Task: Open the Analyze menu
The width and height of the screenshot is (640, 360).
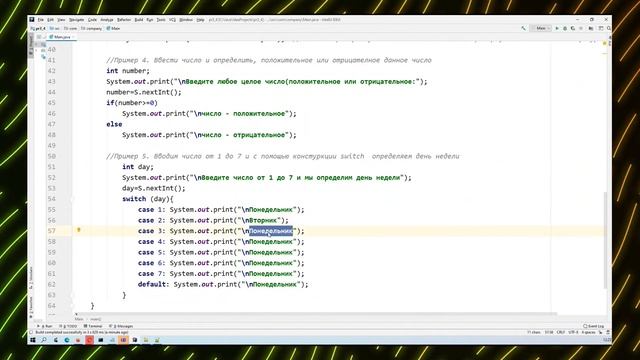Action: [x=107, y=20]
